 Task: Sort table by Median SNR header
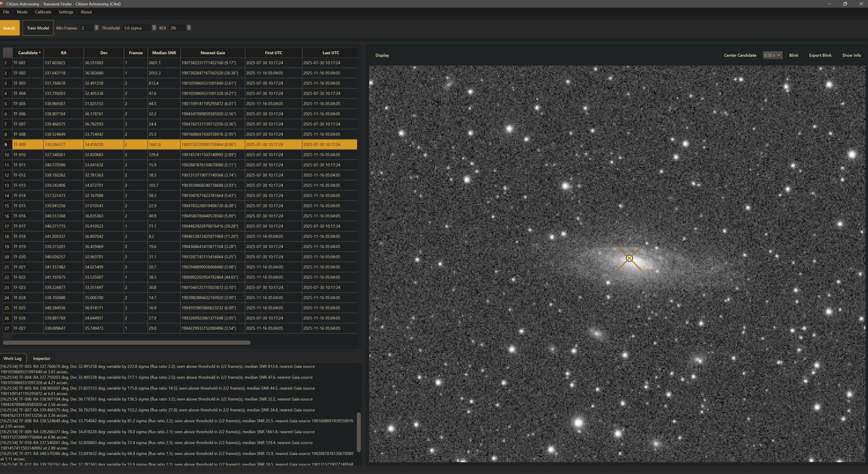pyautogui.click(x=164, y=53)
